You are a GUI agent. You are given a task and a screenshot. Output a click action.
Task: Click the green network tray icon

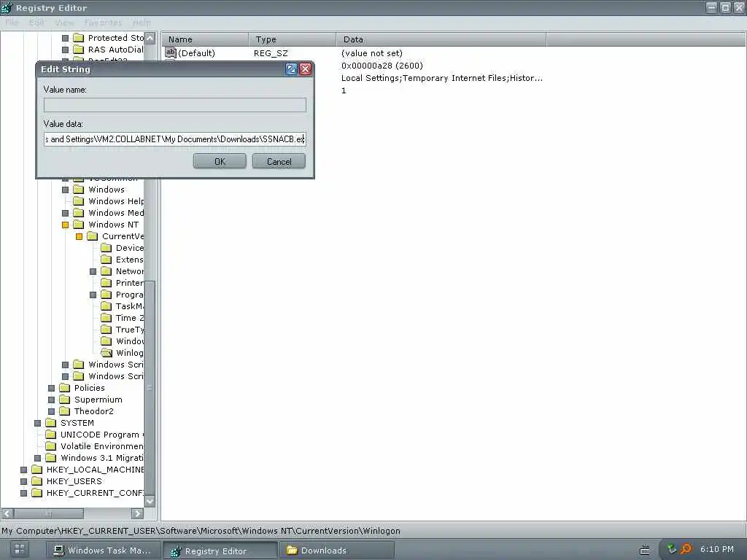click(x=672, y=549)
